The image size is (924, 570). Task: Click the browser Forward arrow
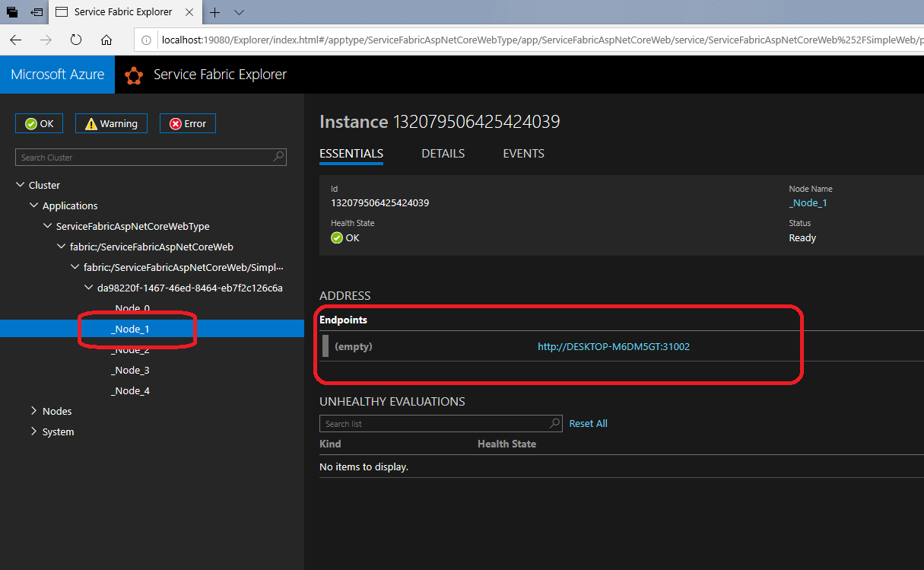pos(46,40)
